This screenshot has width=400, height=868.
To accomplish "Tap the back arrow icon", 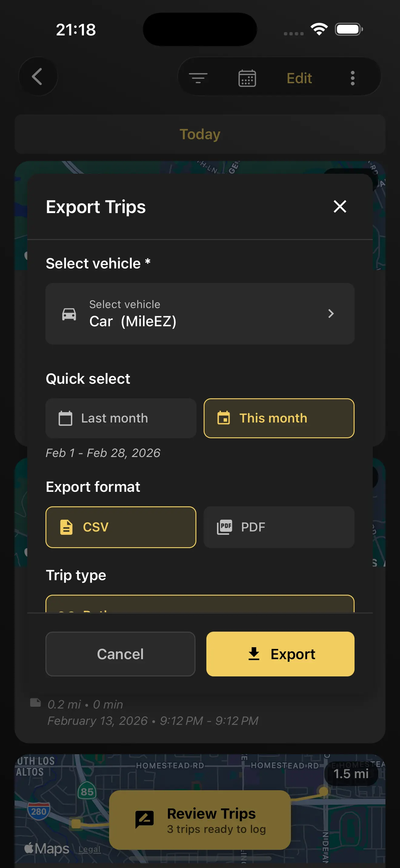I will click(37, 77).
